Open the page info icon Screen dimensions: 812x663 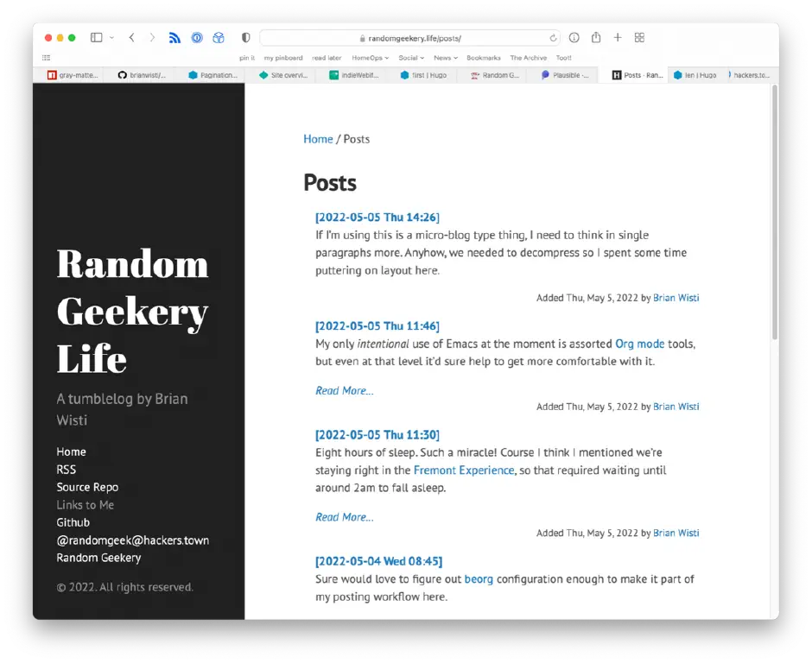click(x=574, y=37)
